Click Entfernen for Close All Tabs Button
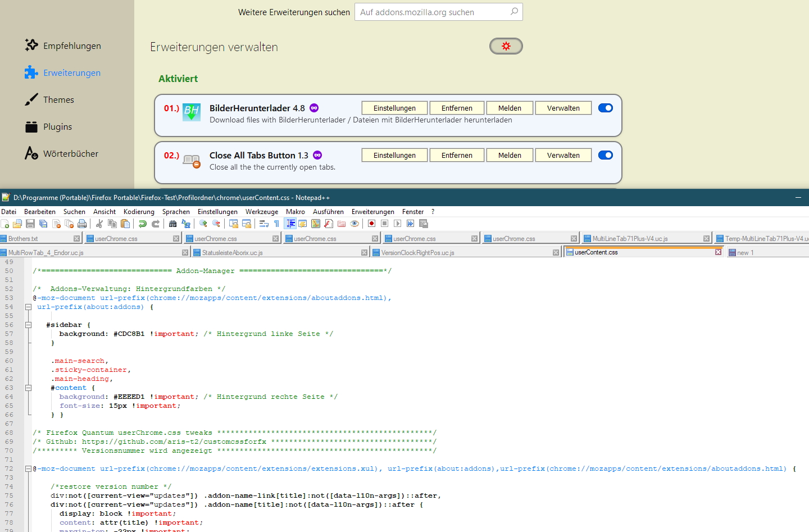The width and height of the screenshot is (809, 532). pos(457,155)
